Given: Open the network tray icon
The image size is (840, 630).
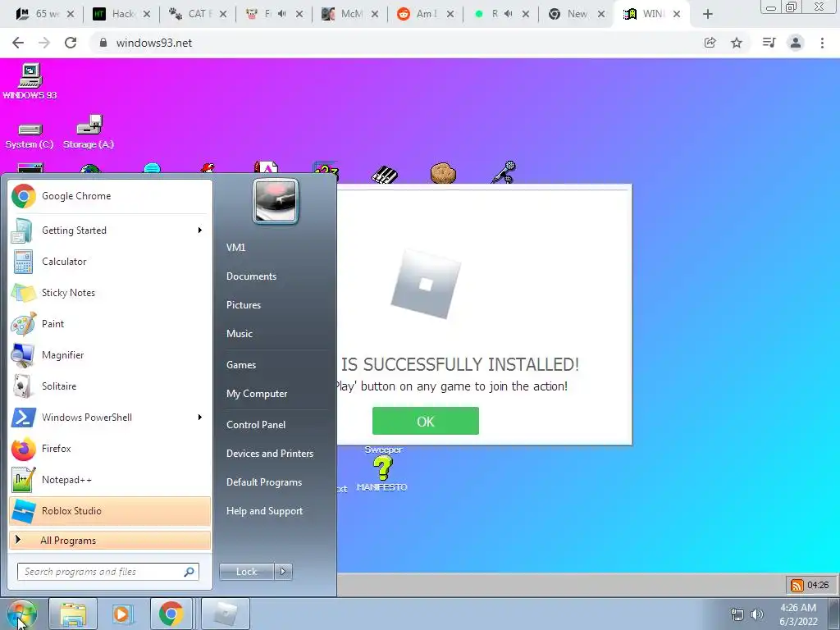Looking at the screenshot, I should click(x=737, y=614).
